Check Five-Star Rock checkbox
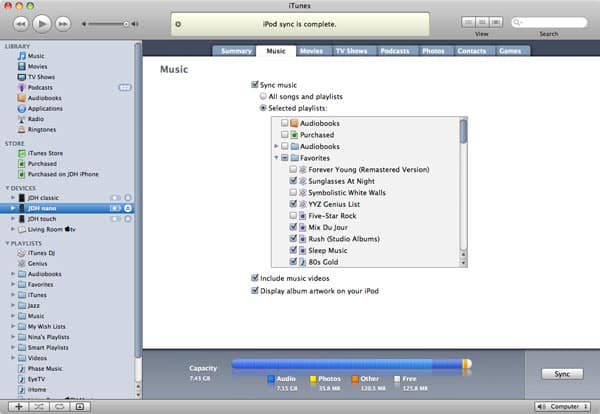Screen dimensions: 600x414 (x=293, y=215)
